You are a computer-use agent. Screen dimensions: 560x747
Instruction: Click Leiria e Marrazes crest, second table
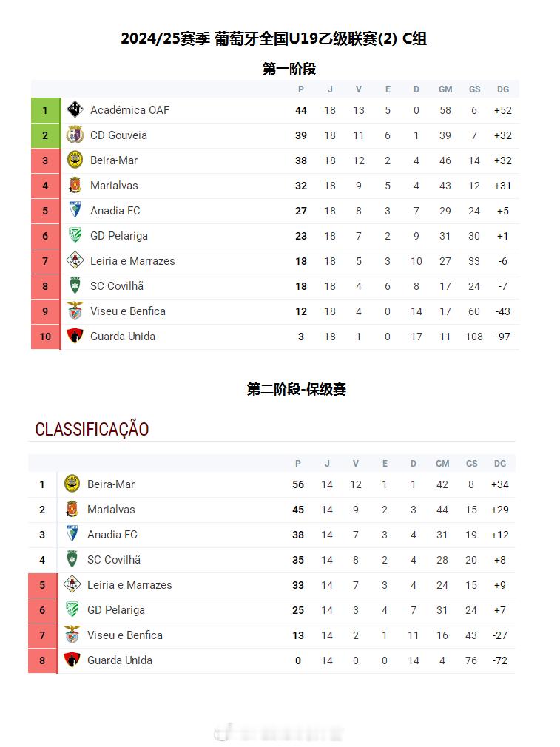(72, 584)
